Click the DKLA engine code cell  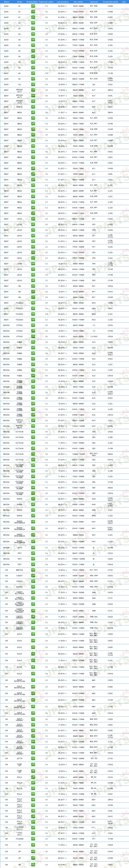[110, 828]
